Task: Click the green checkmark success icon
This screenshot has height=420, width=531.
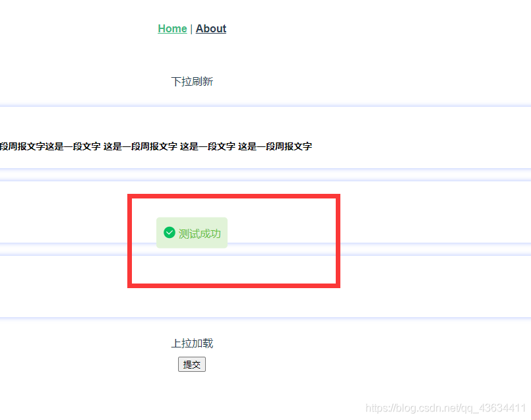Action: coord(169,233)
